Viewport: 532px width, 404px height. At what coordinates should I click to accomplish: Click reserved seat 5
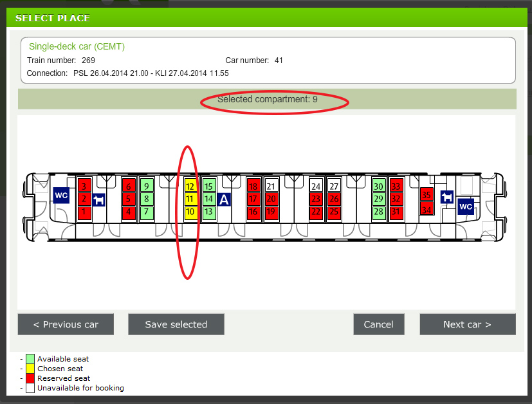tap(129, 199)
